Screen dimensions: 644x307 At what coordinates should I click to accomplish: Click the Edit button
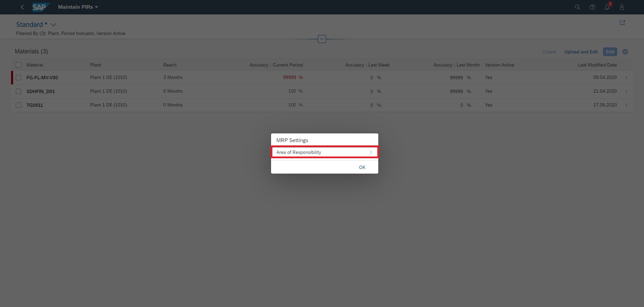610,52
